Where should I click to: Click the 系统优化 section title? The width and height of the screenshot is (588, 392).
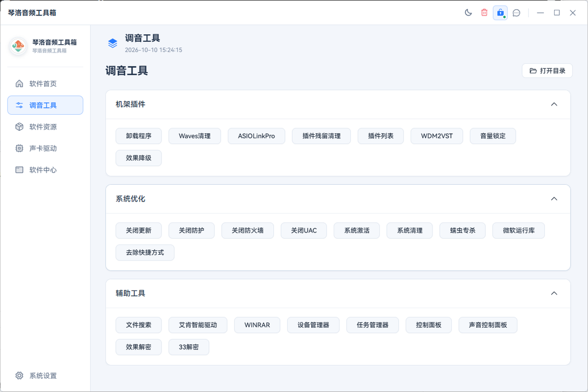(130, 199)
